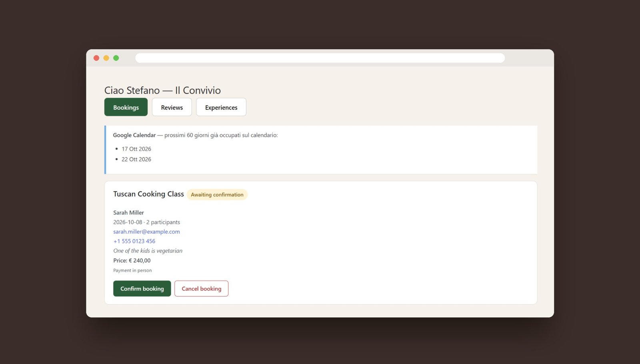This screenshot has width=640, height=364.
Task: Click the Payment in person label
Action: 132,271
